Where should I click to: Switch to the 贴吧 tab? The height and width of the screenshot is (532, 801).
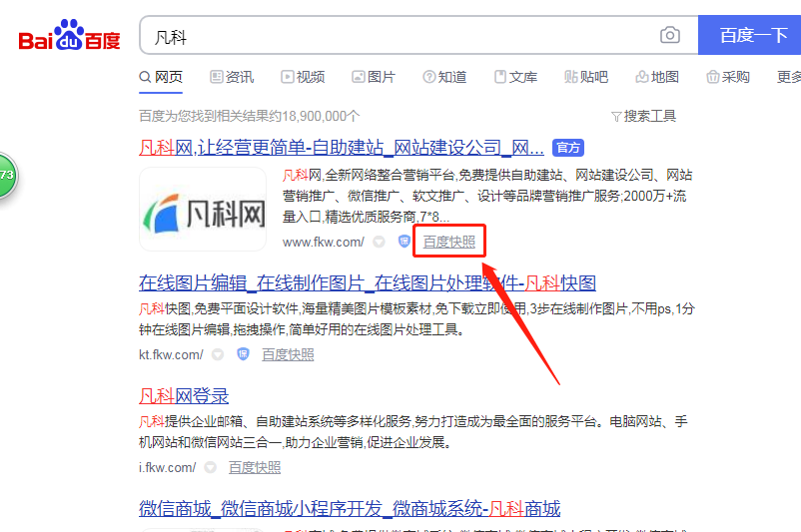pos(586,77)
